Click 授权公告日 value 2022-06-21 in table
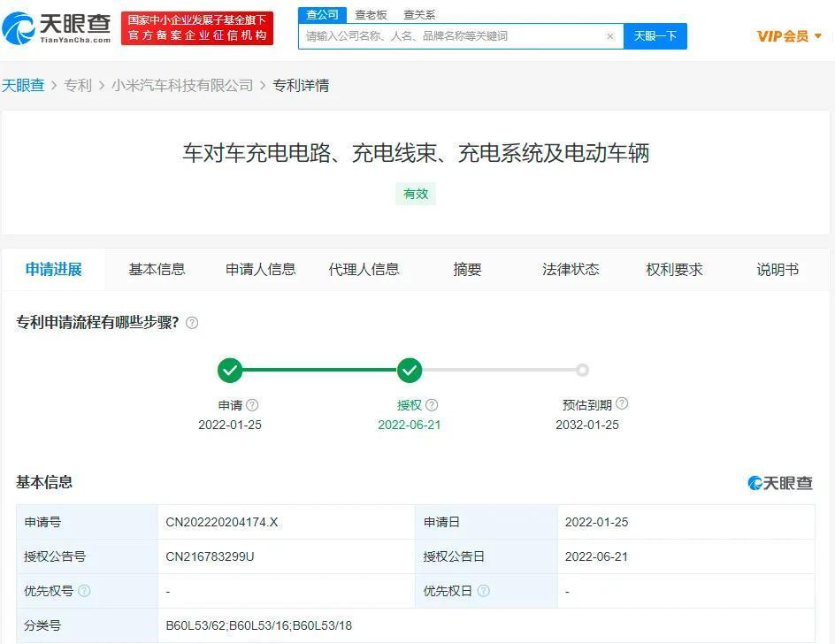 tap(596, 556)
